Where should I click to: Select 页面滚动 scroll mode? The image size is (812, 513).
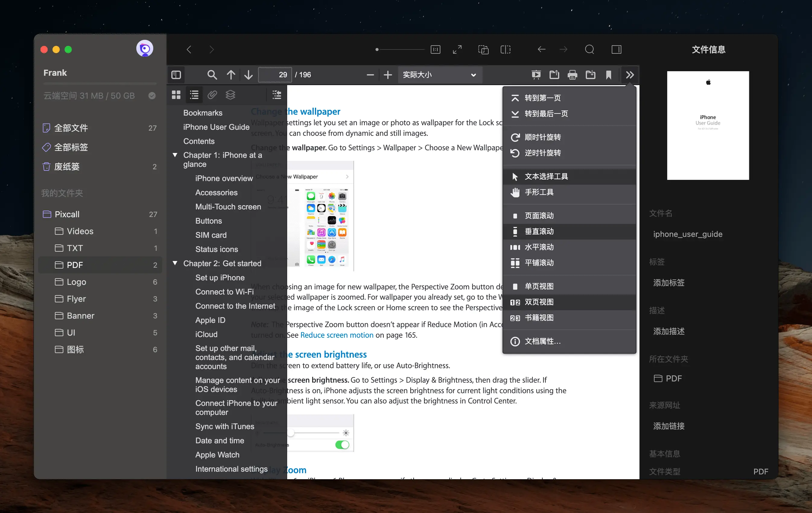pyautogui.click(x=569, y=216)
